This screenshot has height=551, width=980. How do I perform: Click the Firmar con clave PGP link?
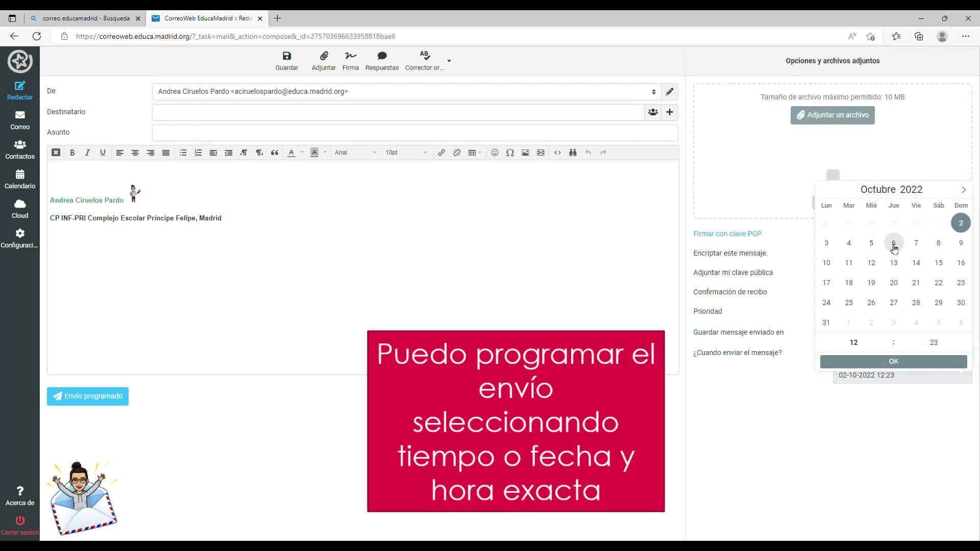tap(727, 234)
